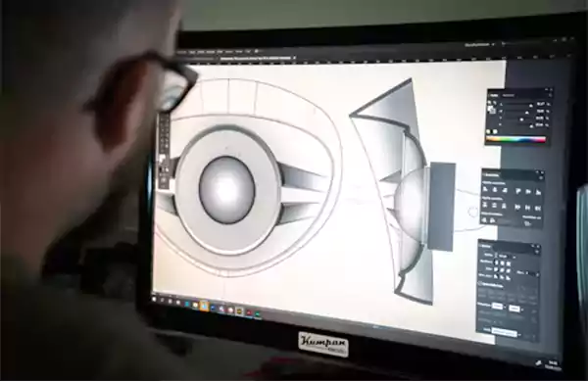Select the Fill/Stroke swatch in Color panel

point(492,110)
